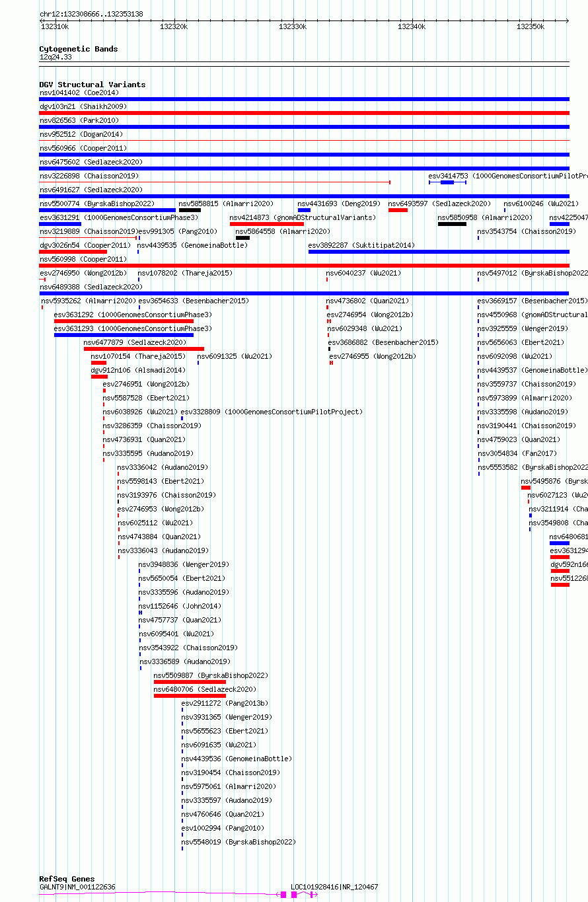Open esv3686882 (Besenbacher2015) variant

pos(384,342)
